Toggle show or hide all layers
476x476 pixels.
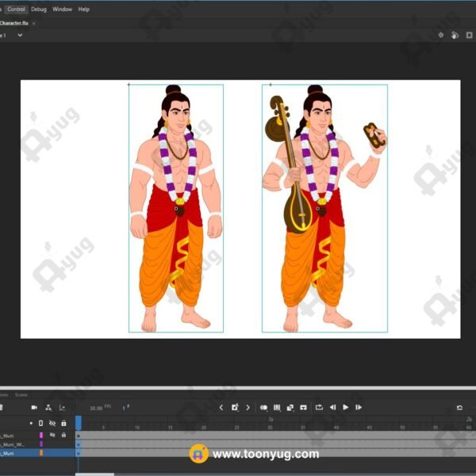click(x=52, y=423)
